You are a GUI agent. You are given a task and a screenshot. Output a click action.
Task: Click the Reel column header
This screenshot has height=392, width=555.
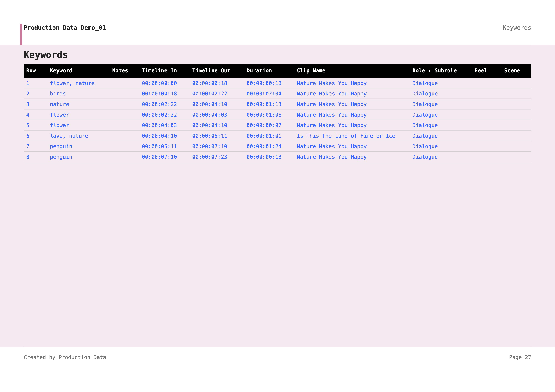coord(481,71)
